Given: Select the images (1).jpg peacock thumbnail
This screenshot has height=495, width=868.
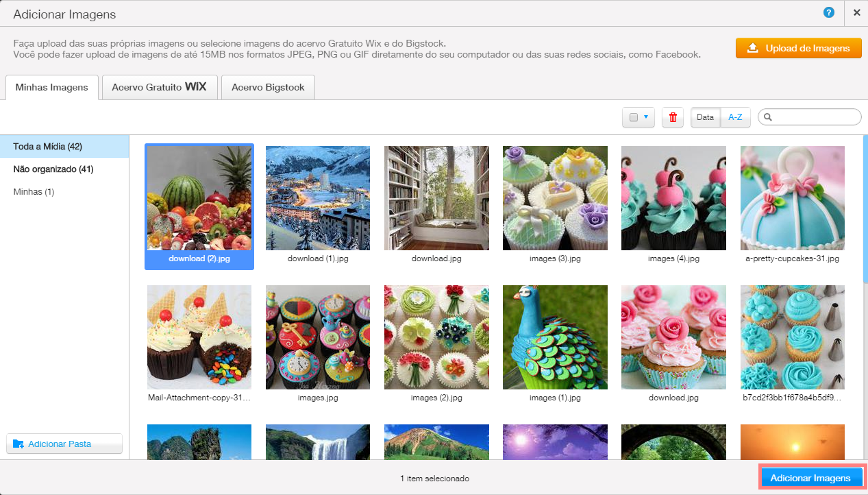Looking at the screenshot, I should (555, 337).
